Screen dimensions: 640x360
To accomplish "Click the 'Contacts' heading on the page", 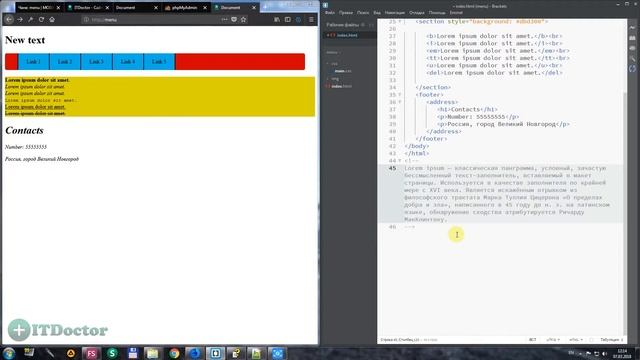I will point(24,131).
